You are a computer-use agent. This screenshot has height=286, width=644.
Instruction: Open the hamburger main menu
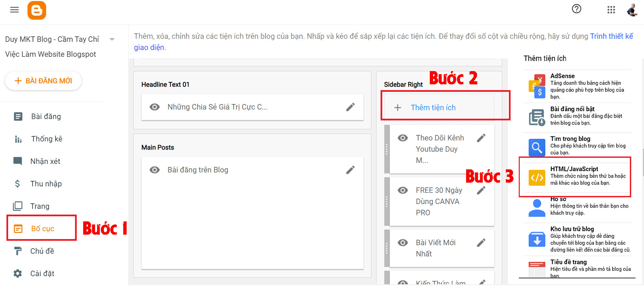14,10
